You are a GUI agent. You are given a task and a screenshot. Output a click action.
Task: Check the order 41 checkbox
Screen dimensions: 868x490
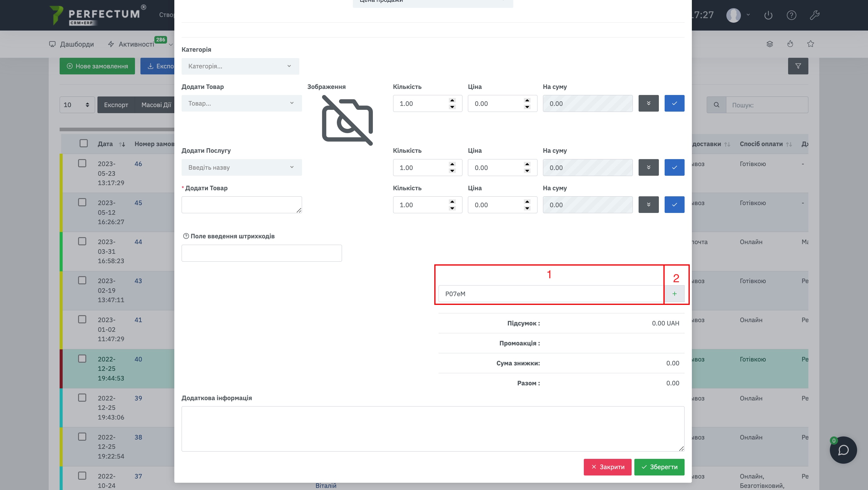(x=82, y=319)
